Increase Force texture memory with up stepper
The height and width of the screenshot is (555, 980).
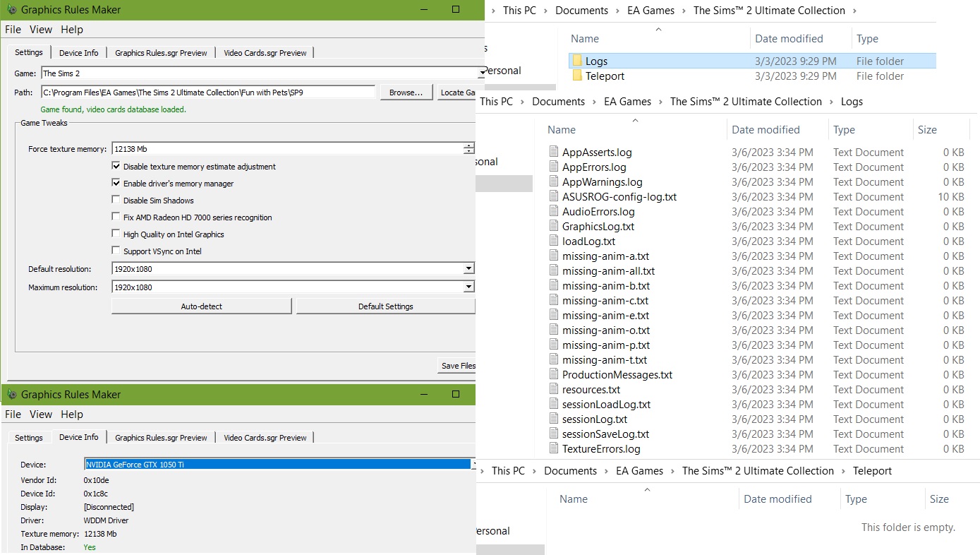point(468,146)
